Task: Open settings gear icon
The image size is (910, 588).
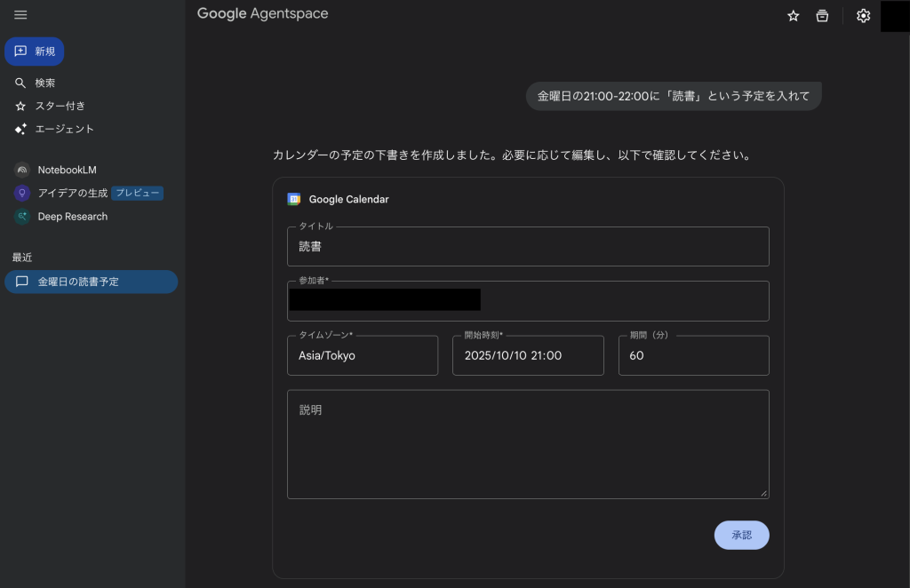Action: tap(863, 16)
